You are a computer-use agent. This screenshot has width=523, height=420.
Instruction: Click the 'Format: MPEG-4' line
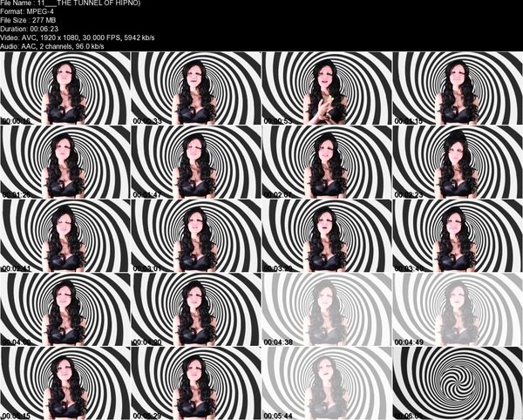(27, 11)
